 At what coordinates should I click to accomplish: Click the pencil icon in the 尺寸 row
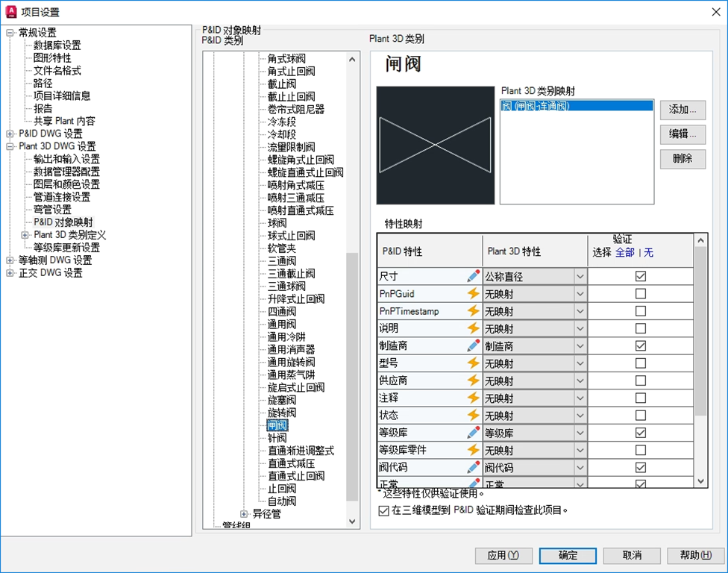pyautogui.click(x=473, y=276)
